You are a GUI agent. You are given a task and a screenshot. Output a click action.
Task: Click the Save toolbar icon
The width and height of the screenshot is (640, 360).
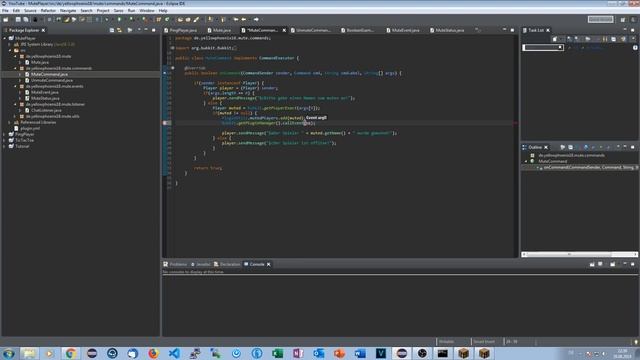[18, 19]
